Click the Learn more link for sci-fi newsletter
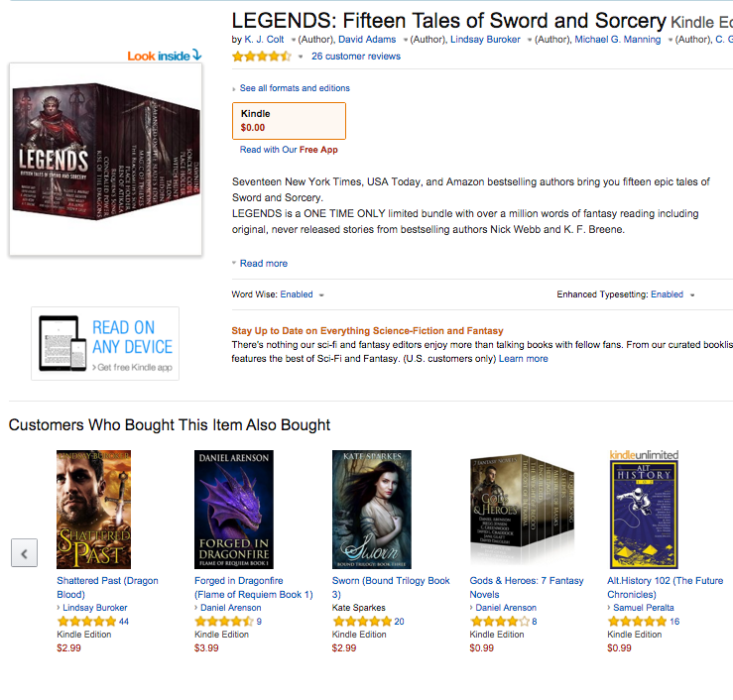The image size is (733, 700). point(523,358)
